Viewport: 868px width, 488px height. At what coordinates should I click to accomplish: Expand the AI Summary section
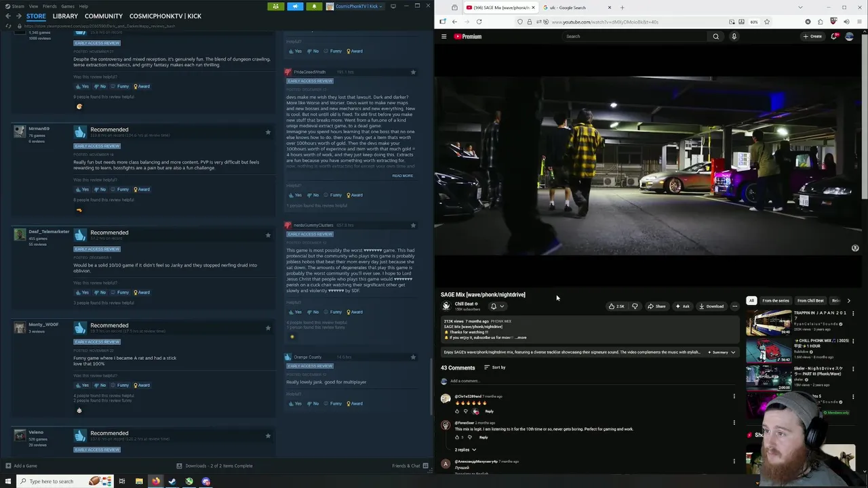click(723, 352)
